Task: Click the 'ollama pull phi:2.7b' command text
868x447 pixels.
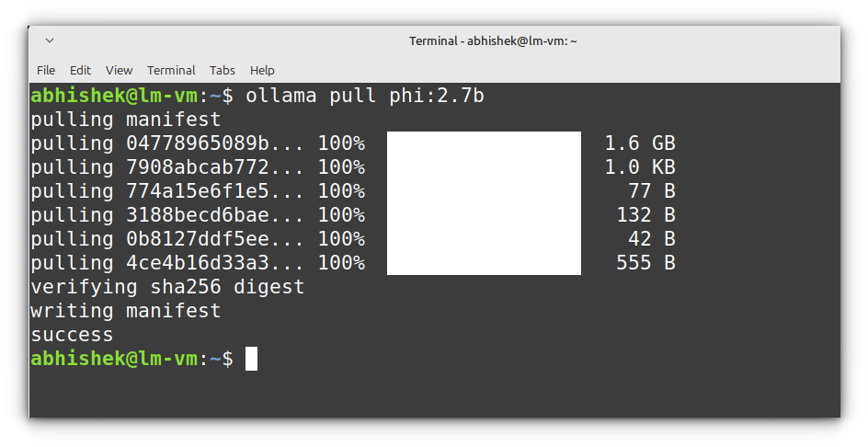Action: tap(364, 96)
